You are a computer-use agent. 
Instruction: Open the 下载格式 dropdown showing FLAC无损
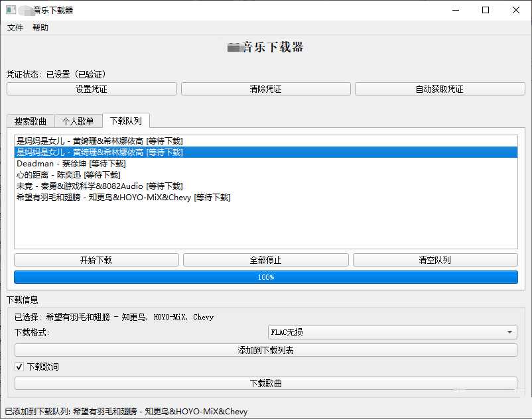(394, 331)
